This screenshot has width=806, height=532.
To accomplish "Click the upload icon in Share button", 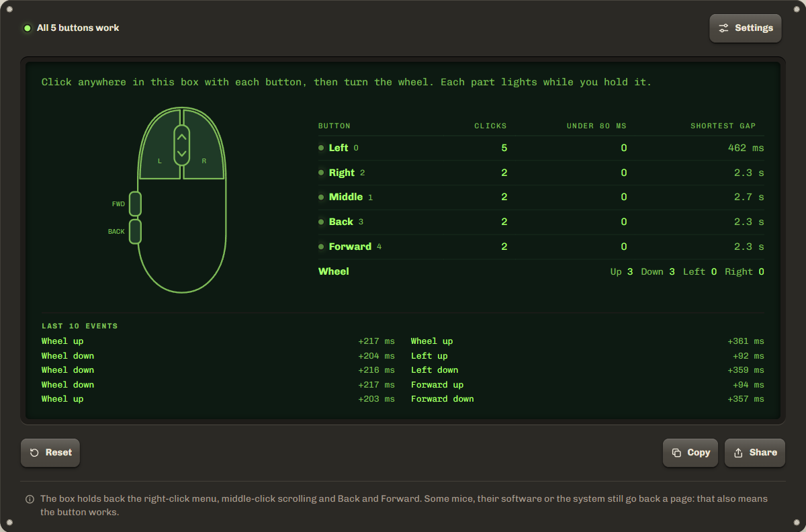I will point(738,453).
